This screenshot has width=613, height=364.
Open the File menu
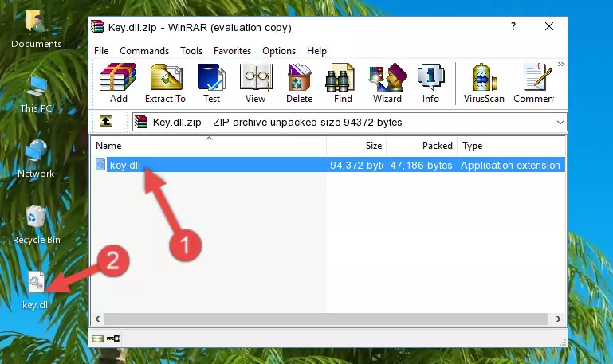(x=101, y=51)
